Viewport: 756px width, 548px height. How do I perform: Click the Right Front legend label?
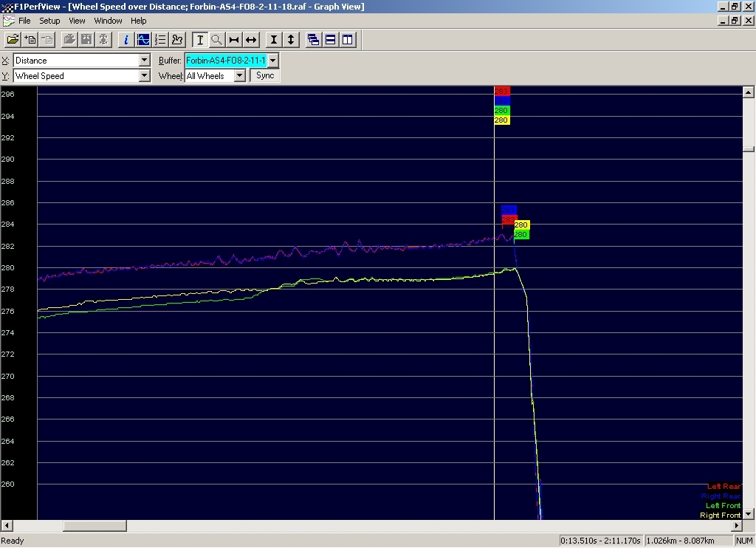721,516
